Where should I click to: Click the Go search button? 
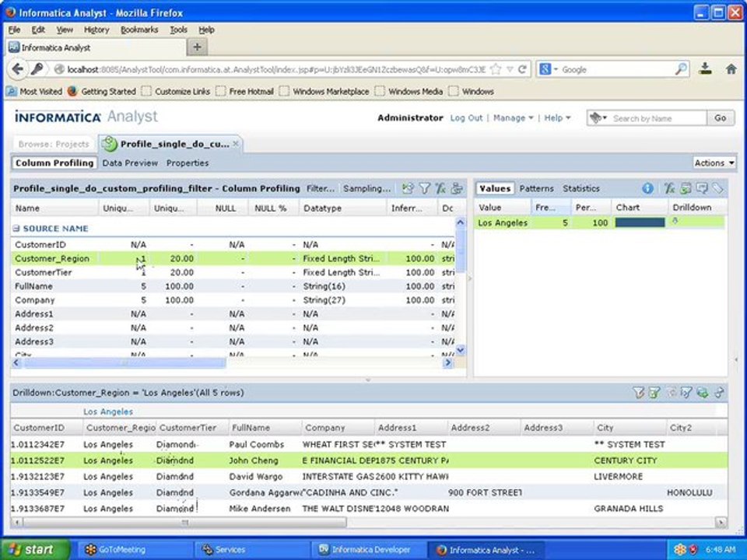[x=720, y=117]
